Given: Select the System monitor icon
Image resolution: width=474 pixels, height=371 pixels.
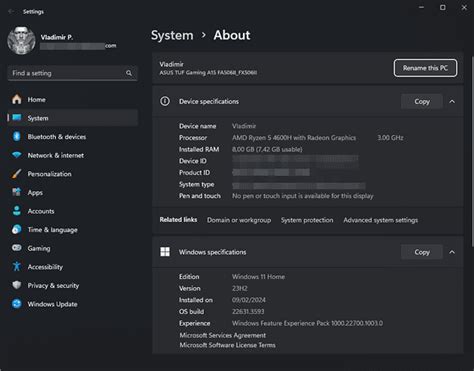Looking at the screenshot, I should click(17, 118).
